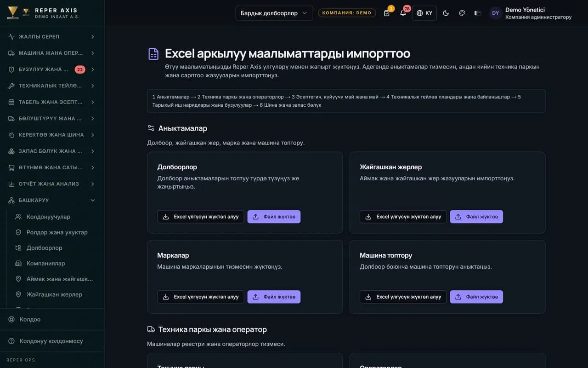Collapse the БАШКАРУУ section chevron
The image size is (588, 368).
tap(92, 200)
